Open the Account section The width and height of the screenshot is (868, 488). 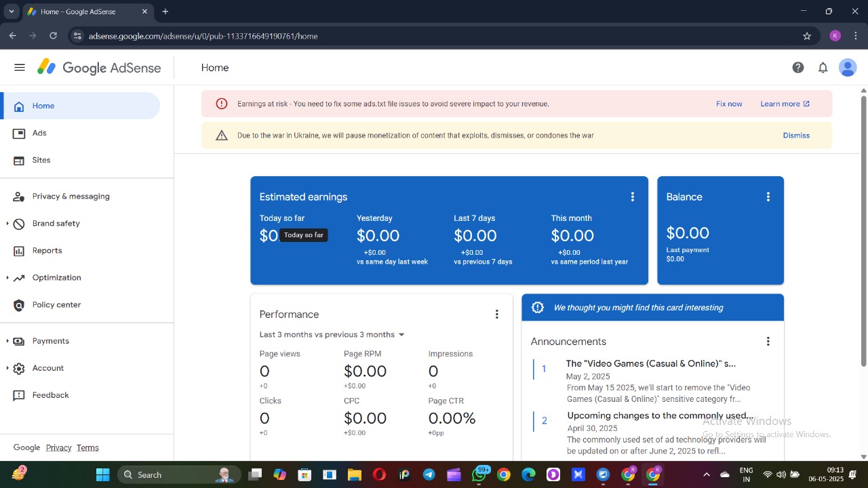48,368
